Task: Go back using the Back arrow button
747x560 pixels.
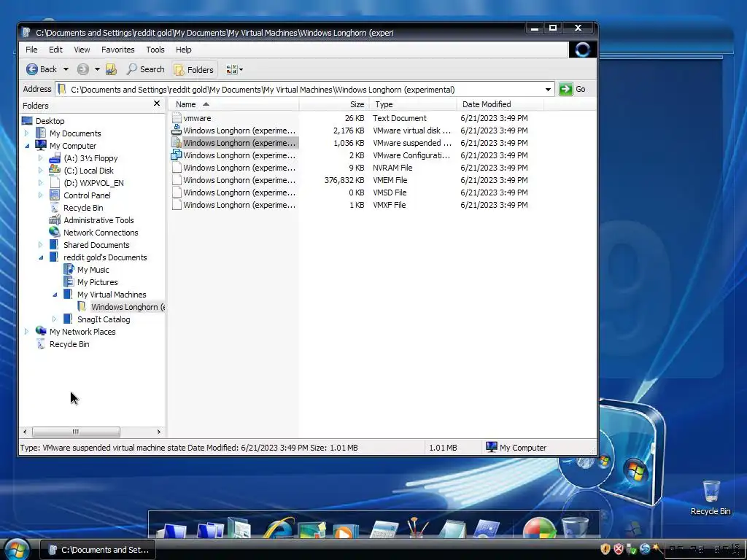Action: [41, 69]
